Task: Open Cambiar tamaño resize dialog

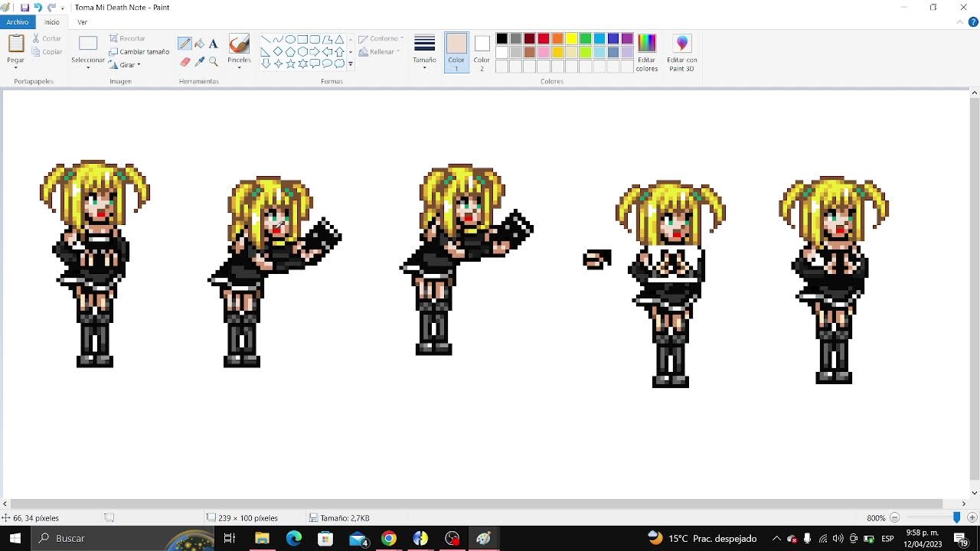Action: tap(139, 51)
